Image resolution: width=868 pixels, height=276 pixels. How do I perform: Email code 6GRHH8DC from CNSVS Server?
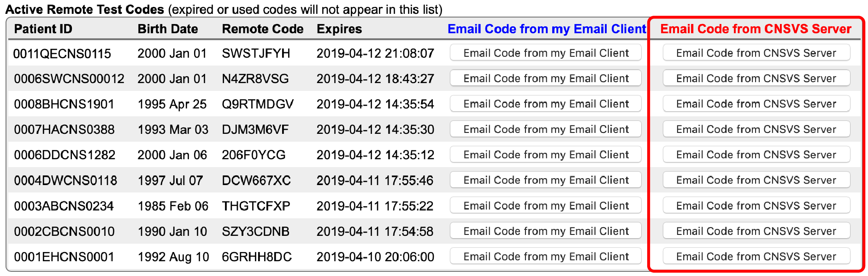756,256
